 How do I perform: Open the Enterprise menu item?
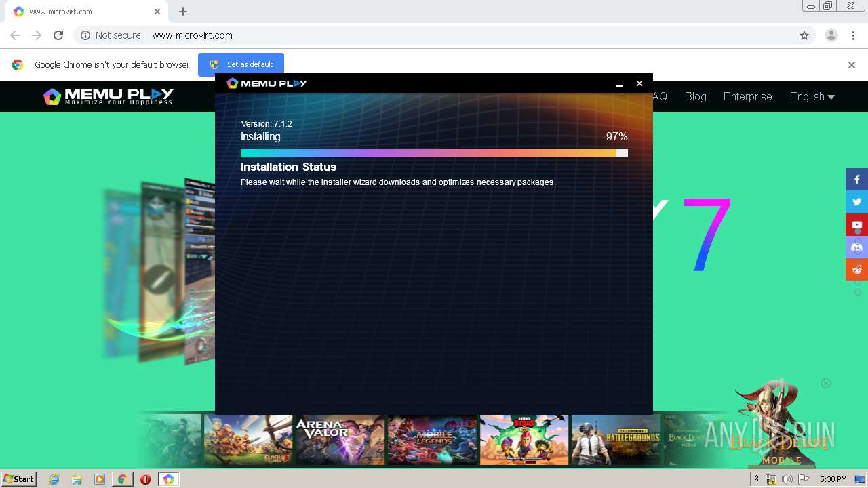(x=747, y=96)
